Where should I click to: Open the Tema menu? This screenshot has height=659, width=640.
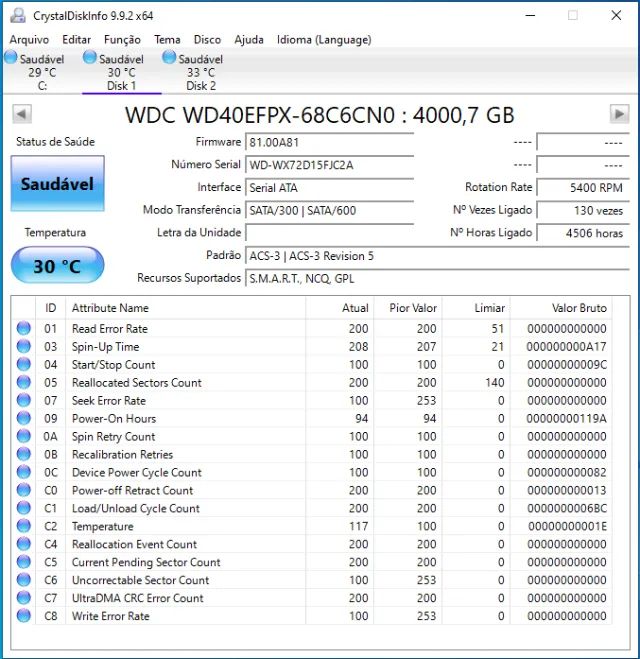tap(167, 40)
